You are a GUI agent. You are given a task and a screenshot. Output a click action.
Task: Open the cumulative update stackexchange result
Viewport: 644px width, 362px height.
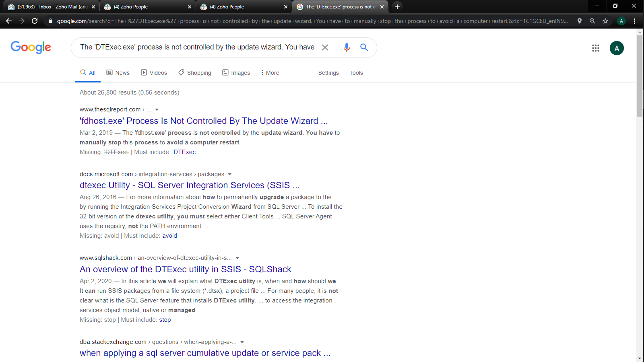[x=205, y=353]
